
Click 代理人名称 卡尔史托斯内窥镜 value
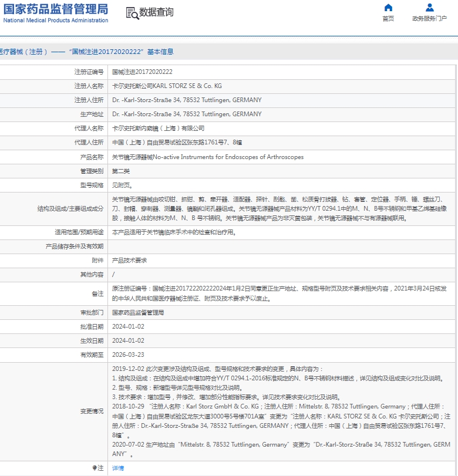click(158, 129)
